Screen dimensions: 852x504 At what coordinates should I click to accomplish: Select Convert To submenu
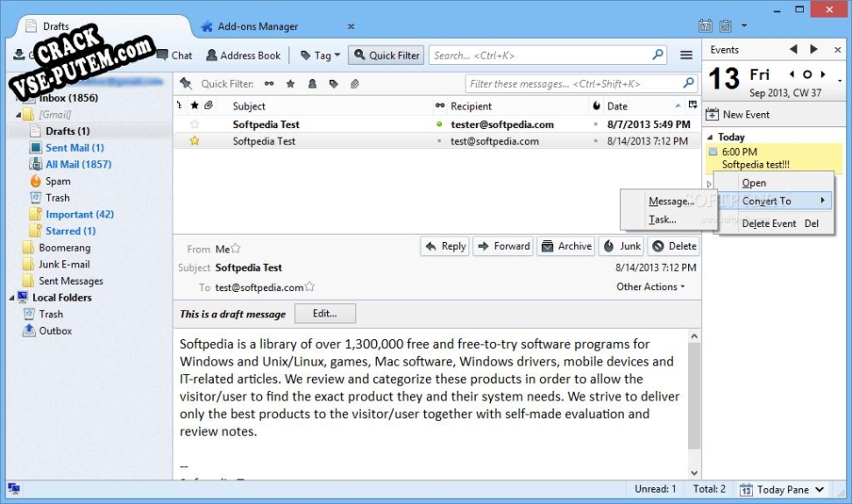click(x=774, y=201)
